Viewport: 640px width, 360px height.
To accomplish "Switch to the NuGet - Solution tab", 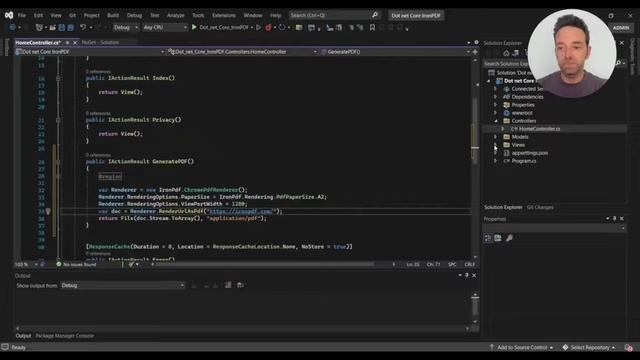I will tap(100, 42).
